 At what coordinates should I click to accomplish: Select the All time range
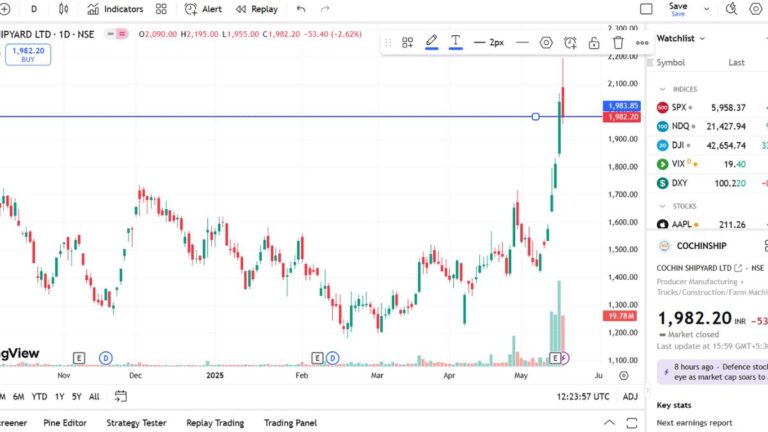[x=94, y=397]
